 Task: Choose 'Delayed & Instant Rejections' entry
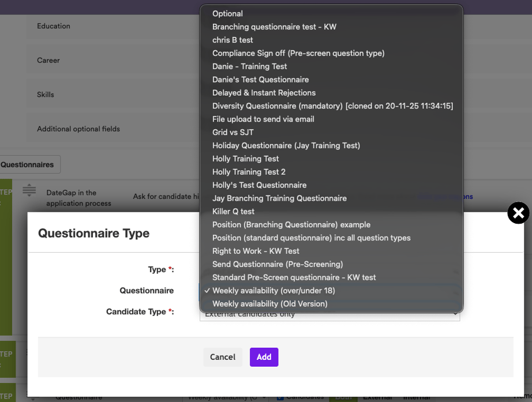coord(264,93)
